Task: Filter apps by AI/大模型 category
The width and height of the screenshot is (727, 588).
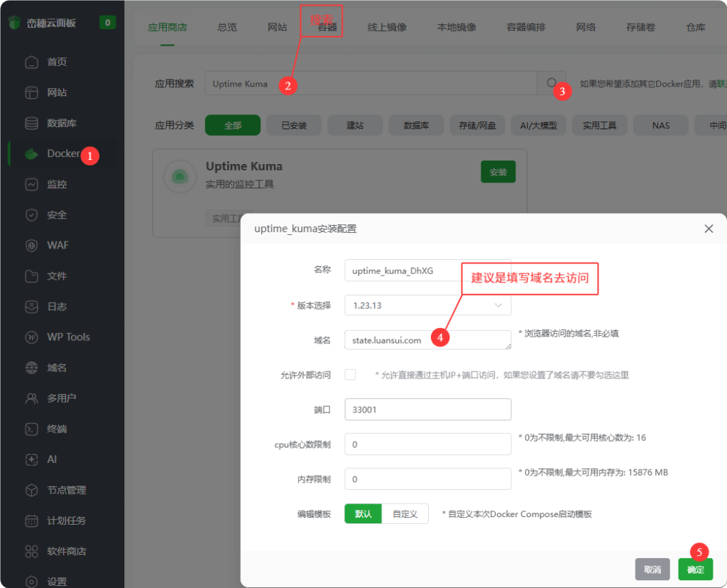Action: point(539,125)
